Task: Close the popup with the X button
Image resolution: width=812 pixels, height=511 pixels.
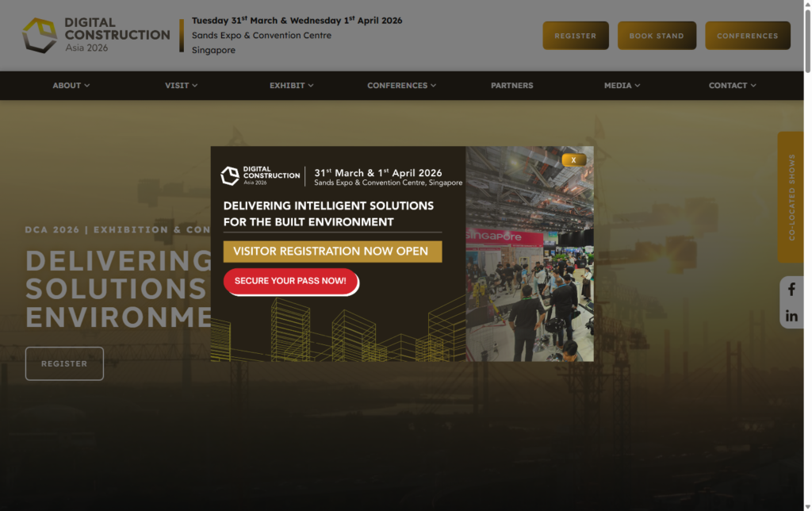Action: click(573, 159)
